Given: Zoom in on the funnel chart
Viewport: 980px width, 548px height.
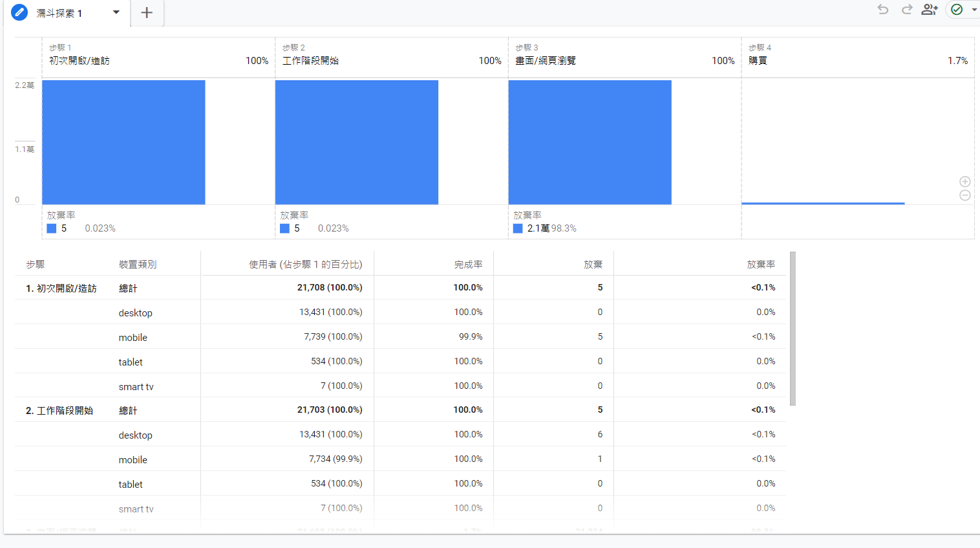Looking at the screenshot, I should click(x=964, y=182).
